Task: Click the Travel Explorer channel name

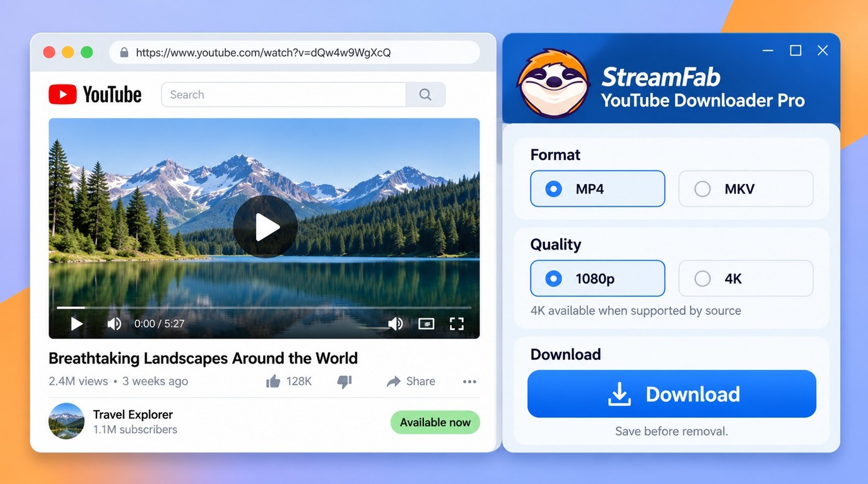Action: tap(133, 414)
